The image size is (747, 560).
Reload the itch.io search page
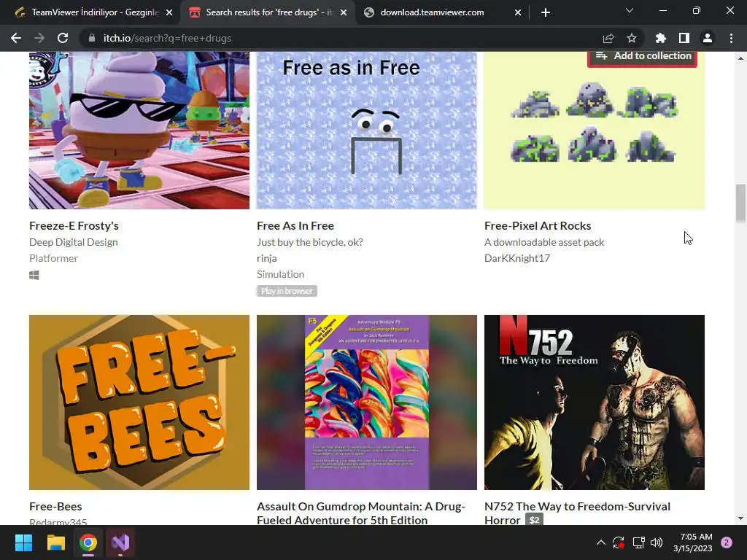[63, 38]
